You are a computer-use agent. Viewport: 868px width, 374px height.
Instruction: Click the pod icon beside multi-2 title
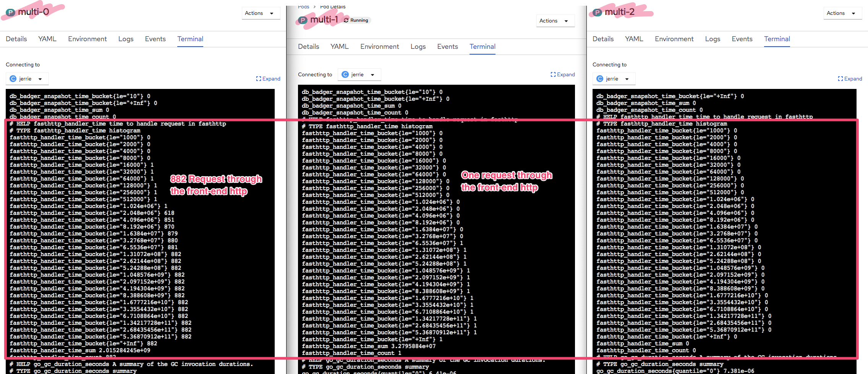[597, 11]
